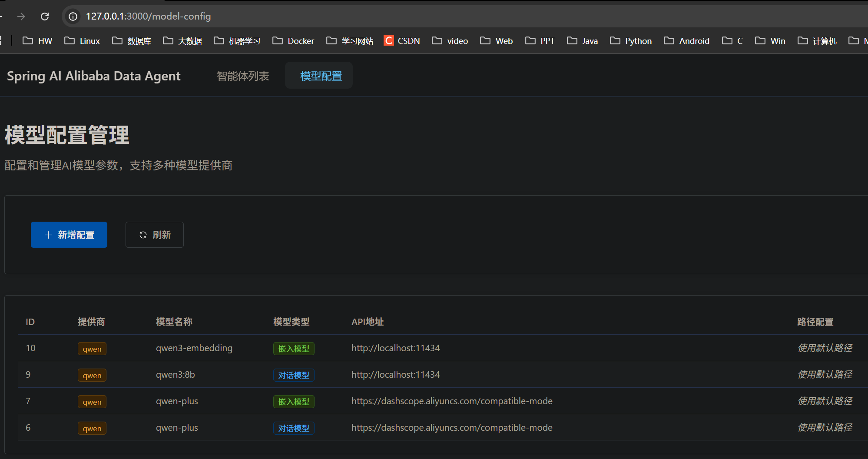The height and width of the screenshot is (459, 868).
Task: Open the C bookmark folder
Action: click(732, 41)
